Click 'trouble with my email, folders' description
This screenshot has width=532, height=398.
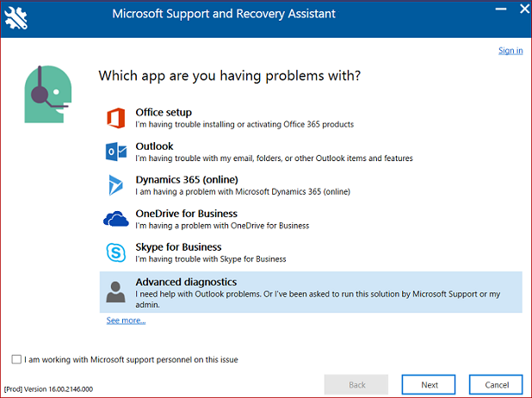tap(274, 159)
